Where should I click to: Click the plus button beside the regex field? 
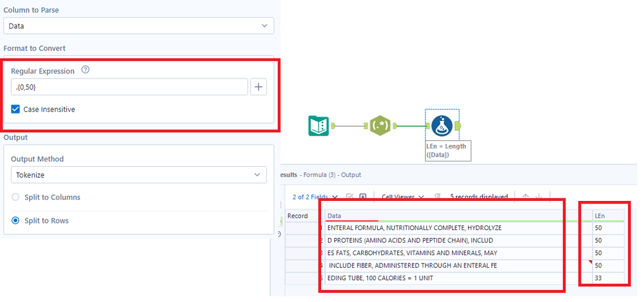coord(259,87)
